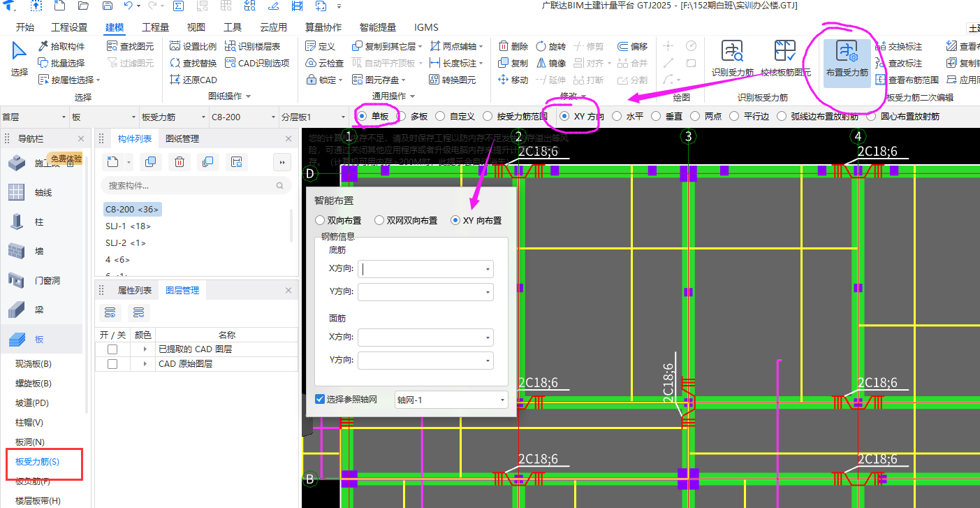Click new component icon in 构件列表
The height and width of the screenshot is (508, 980).
(112, 162)
